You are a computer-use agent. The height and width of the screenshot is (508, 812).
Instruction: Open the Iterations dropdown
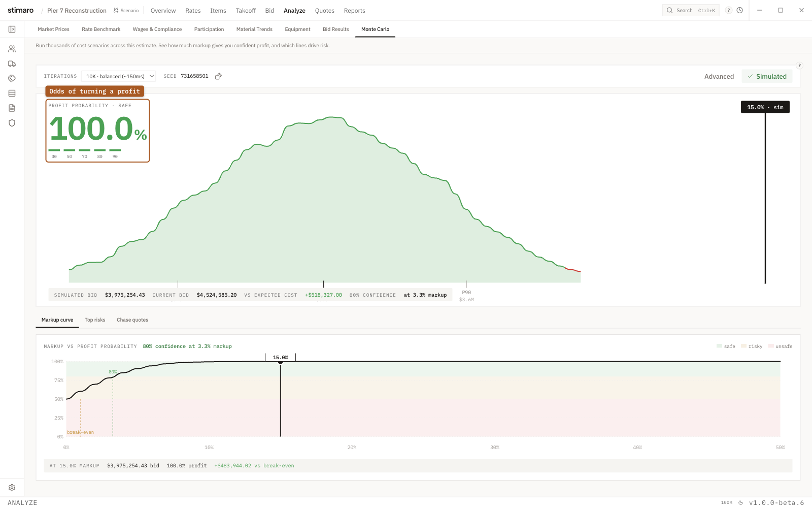coord(118,76)
